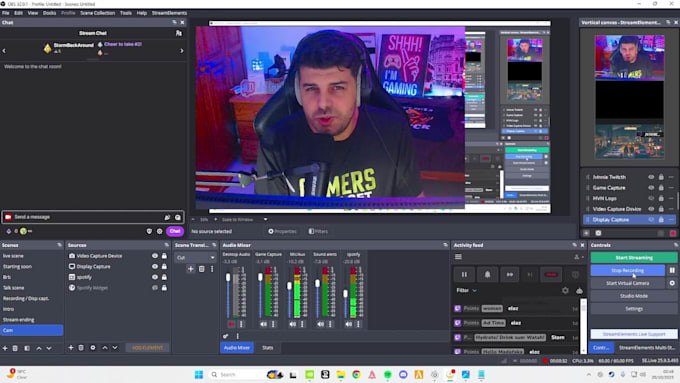Open scene filters icon in Scenes panel
The height and width of the screenshot is (383, 680).
27,348
